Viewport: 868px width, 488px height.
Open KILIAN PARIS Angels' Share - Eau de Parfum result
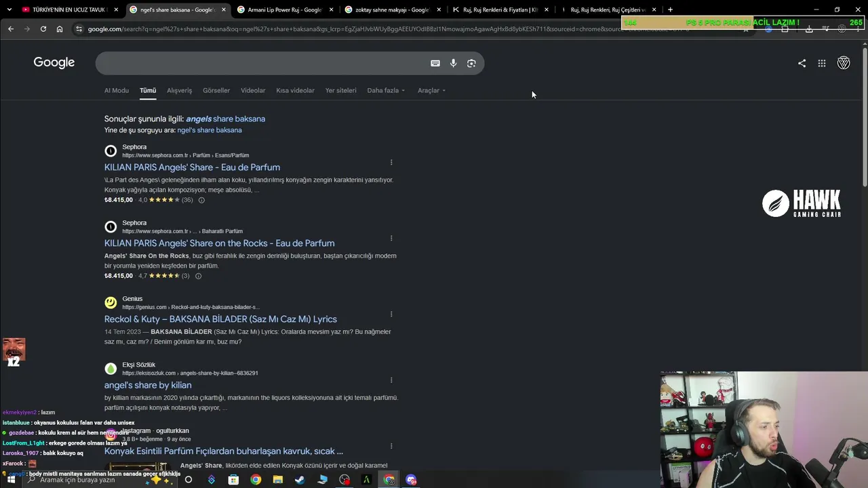[x=192, y=167]
